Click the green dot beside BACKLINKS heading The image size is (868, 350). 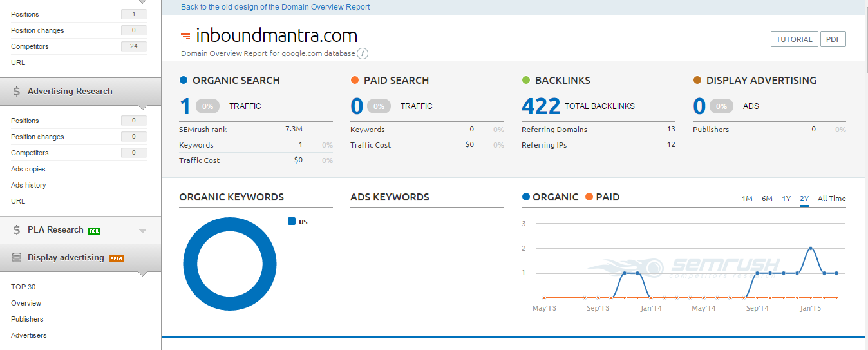coord(526,81)
